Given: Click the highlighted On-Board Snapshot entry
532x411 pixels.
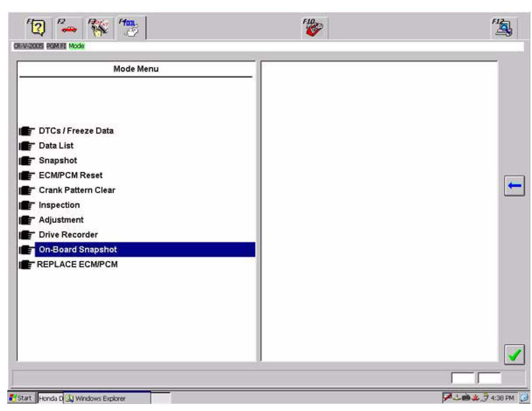Looking at the screenshot, I should (78, 250).
